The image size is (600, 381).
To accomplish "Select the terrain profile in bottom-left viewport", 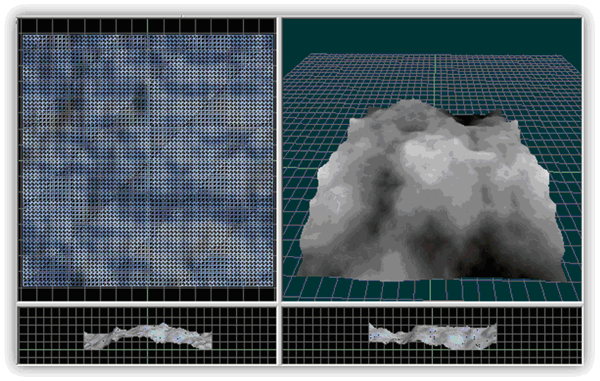I will point(148,336).
